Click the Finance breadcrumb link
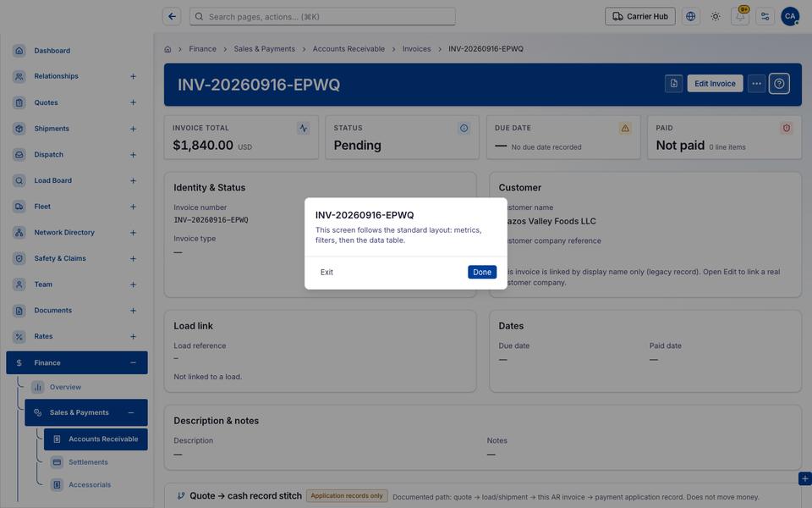This screenshot has height=508, width=812. [x=202, y=49]
